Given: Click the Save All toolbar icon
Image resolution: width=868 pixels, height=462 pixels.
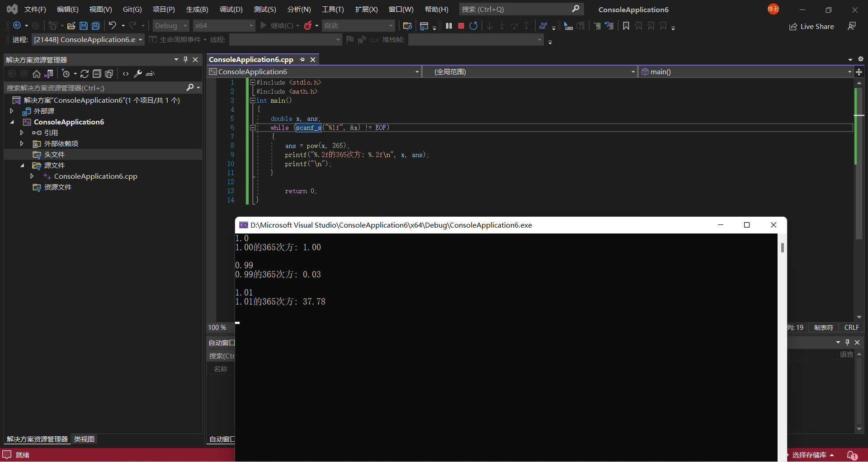Looking at the screenshot, I should 95,26.
